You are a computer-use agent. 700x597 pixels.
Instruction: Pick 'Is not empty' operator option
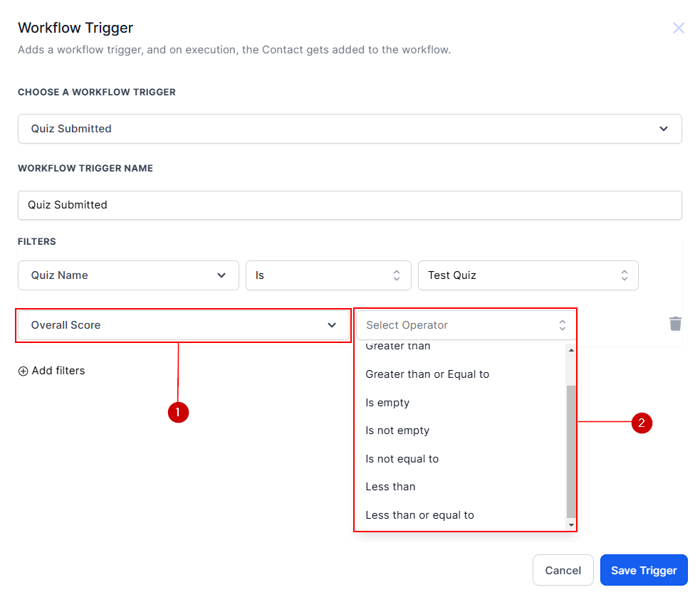(397, 430)
